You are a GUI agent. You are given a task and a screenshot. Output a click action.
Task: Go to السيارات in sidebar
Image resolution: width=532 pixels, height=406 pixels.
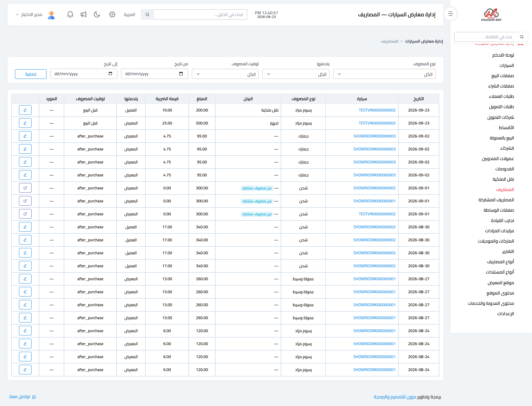(507, 66)
